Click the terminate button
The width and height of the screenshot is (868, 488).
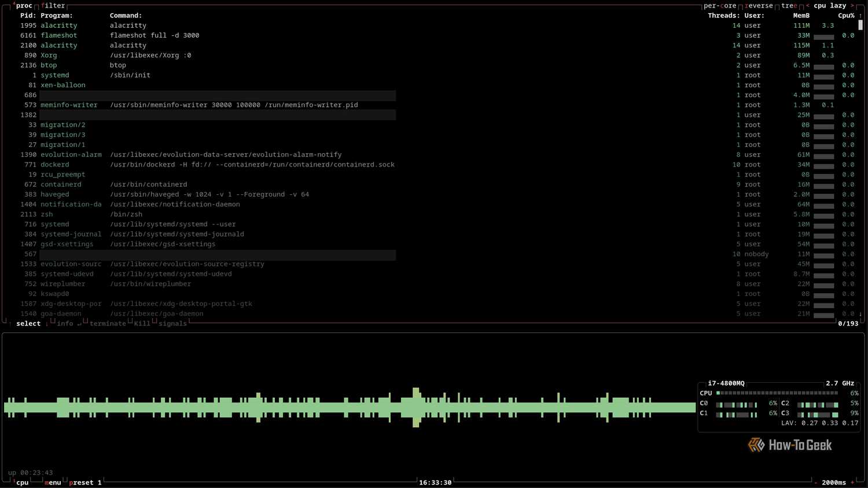click(108, 324)
